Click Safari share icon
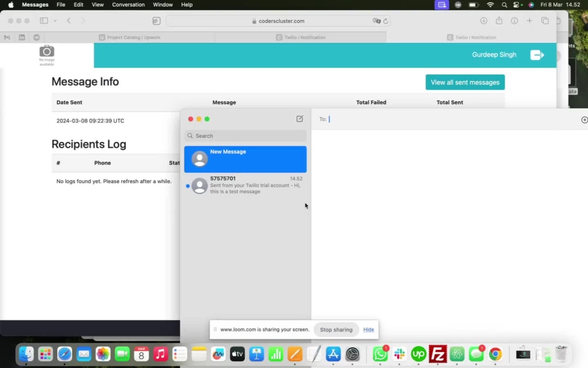Screen dimensions: 588x368 click(499, 21)
